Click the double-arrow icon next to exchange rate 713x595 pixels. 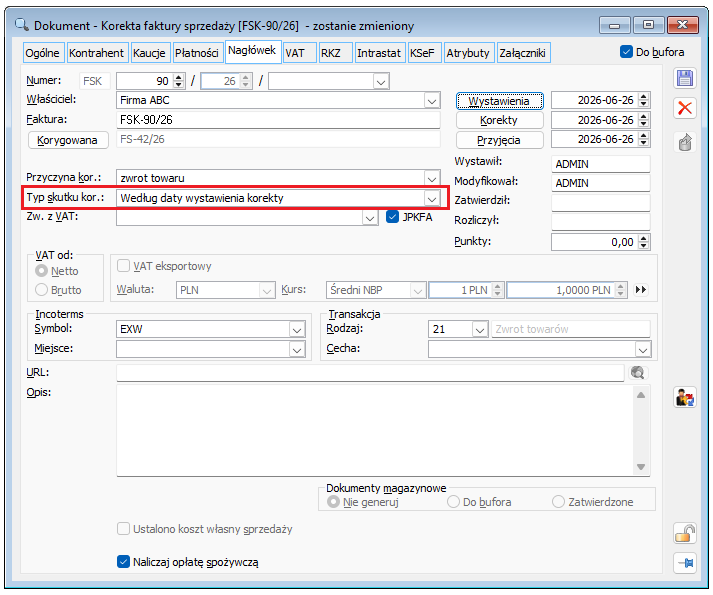641,290
